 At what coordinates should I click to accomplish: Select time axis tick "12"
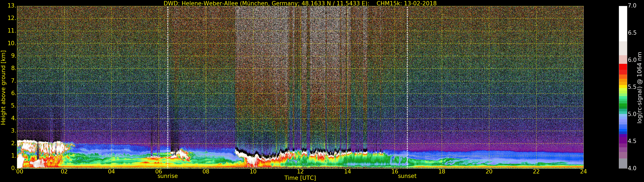pos(300,172)
